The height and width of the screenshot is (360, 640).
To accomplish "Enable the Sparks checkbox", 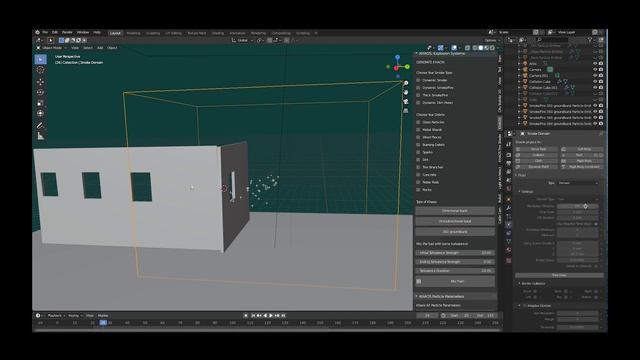I will tap(418, 152).
